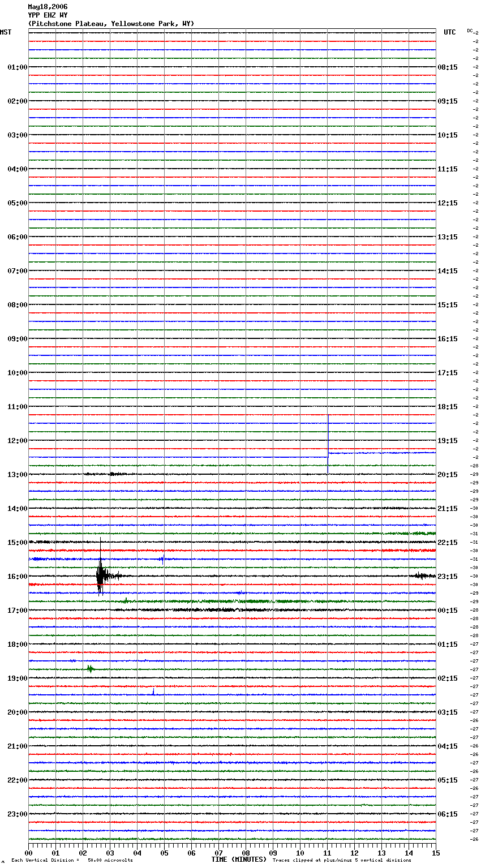The image size is (481, 868).
Task: Select the 05:00 MST time label
Action: click(18, 203)
